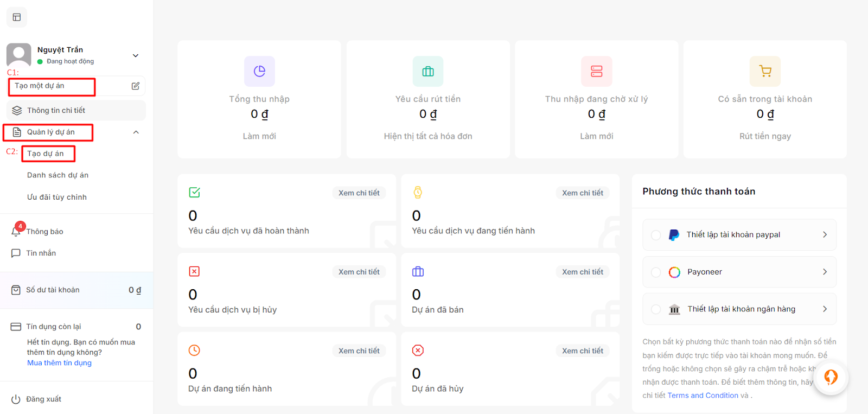Select the bank account radio button
The image size is (868, 414).
click(656, 309)
